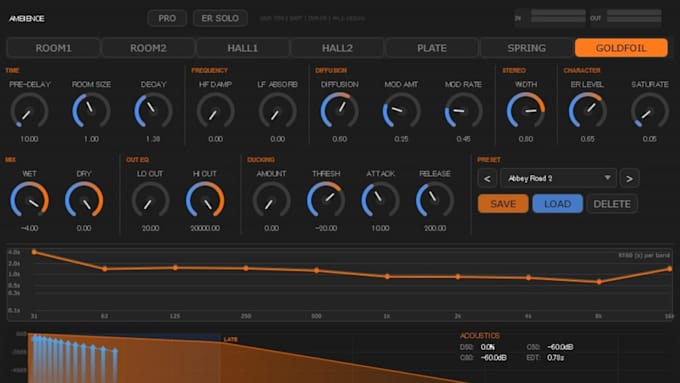Click the LOAD preset button

(x=557, y=204)
